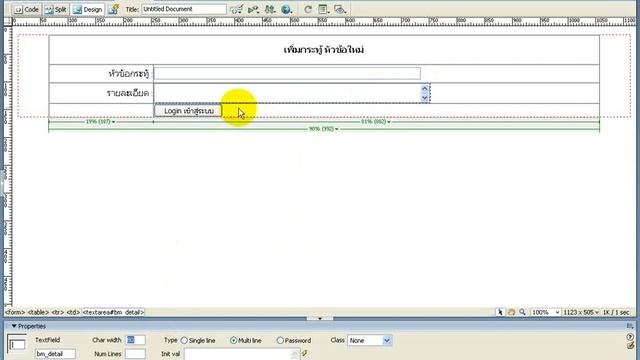640x360 pixels.
Task: Click the topic title text field
Action: click(287, 73)
